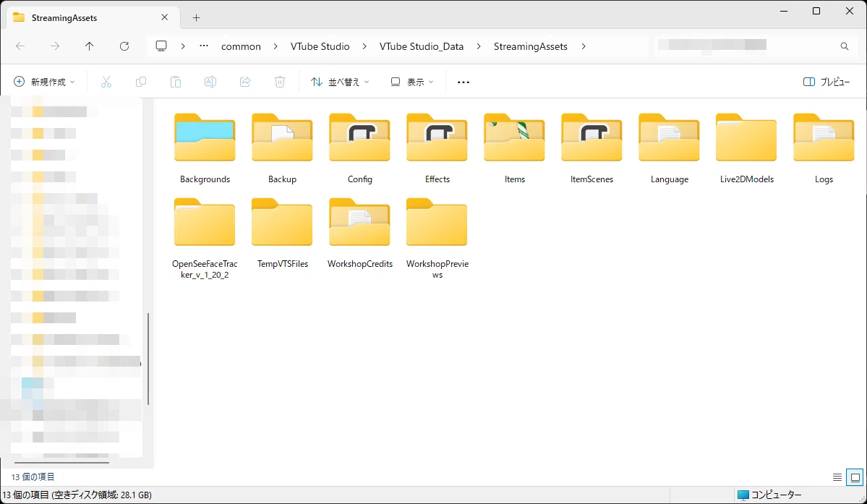Screen dimensions: 867x504
Task: Open the Logs folder
Action: tap(824, 149)
